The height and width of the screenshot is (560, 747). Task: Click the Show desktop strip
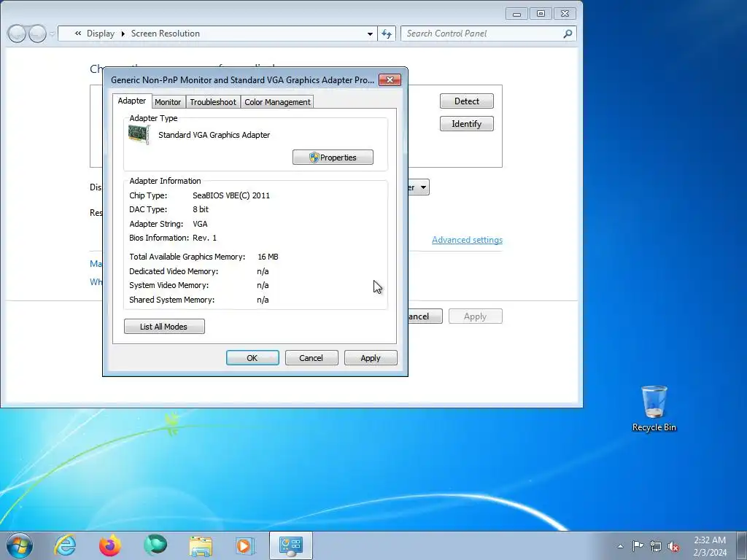pyautogui.click(x=741, y=545)
